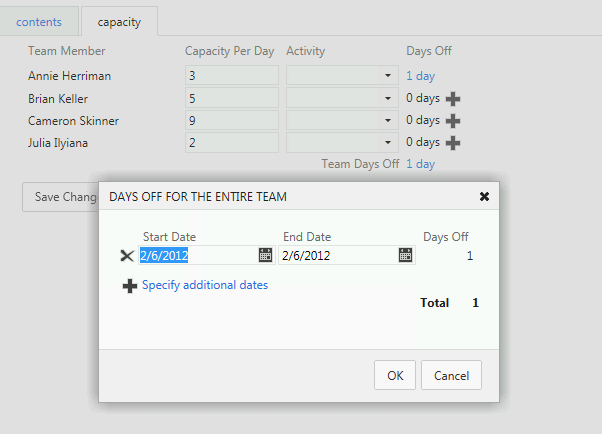Click the Specify additional dates link
This screenshot has width=602, height=434.
(205, 285)
